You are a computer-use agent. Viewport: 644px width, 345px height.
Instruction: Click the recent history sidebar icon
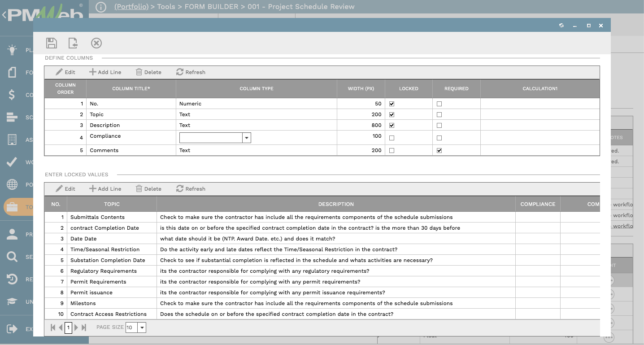pyautogui.click(x=12, y=279)
